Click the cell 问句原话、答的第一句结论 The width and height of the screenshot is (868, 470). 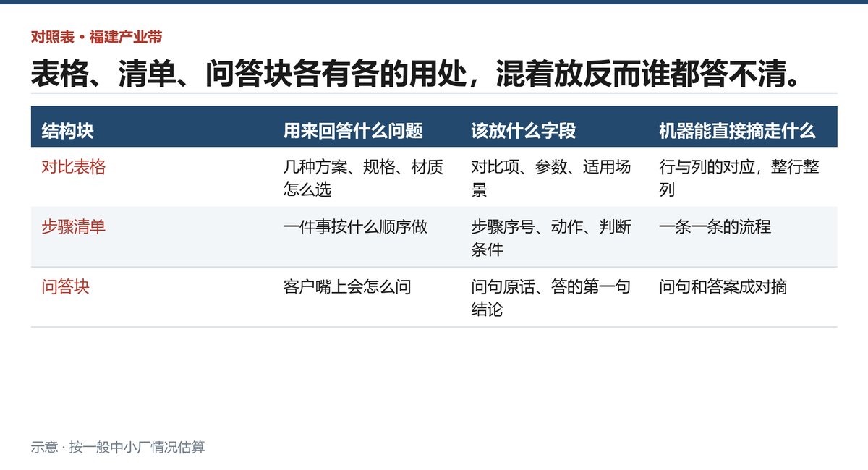pos(551,298)
